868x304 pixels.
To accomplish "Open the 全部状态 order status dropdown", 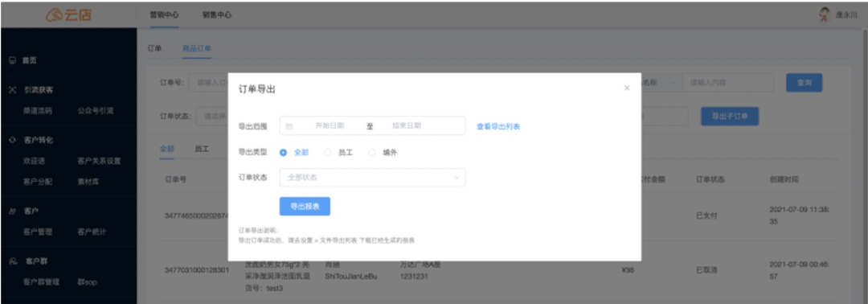I will point(373,177).
